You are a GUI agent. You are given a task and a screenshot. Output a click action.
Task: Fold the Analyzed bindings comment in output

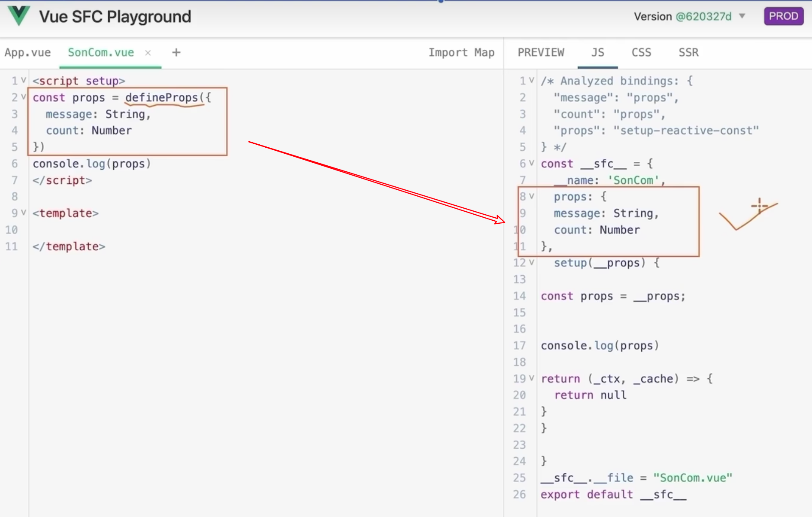532,80
